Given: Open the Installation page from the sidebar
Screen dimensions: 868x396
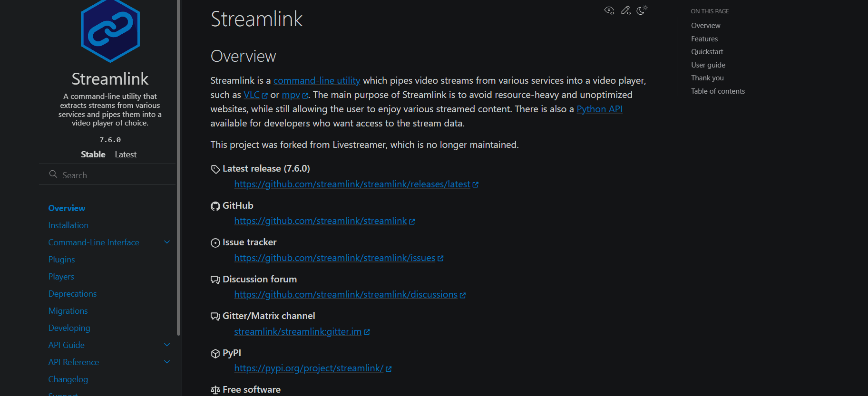Looking at the screenshot, I should [68, 225].
